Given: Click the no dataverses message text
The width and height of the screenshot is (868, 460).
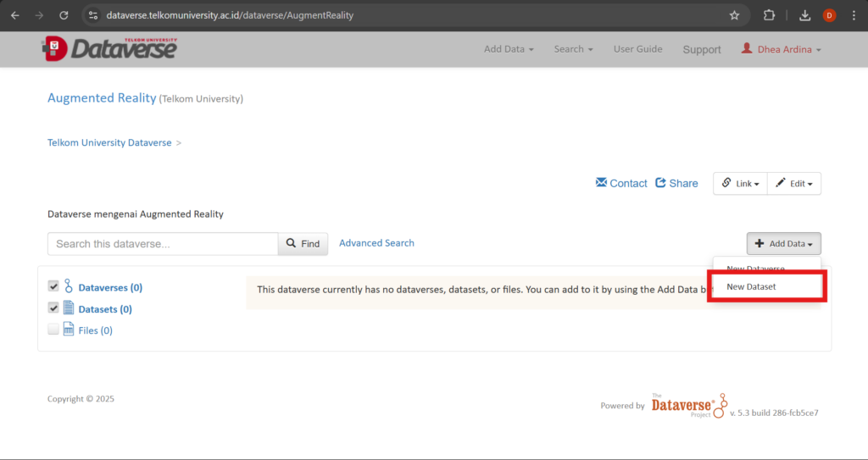Looking at the screenshot, I should click(x=481, y=290).
